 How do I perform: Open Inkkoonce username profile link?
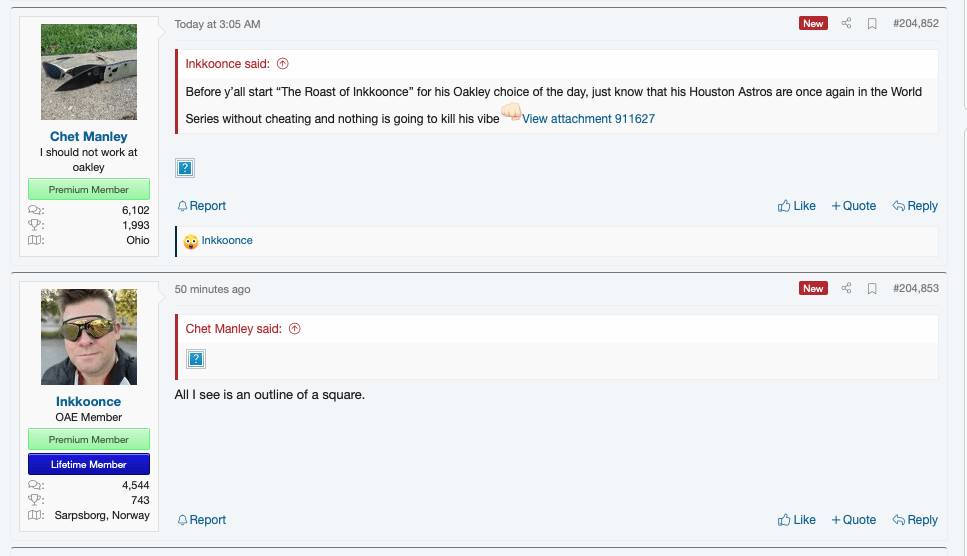click(x=88, y=402)
